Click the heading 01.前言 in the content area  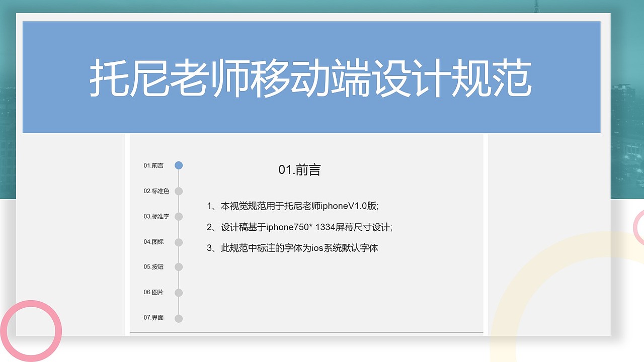tap(299, 170)
